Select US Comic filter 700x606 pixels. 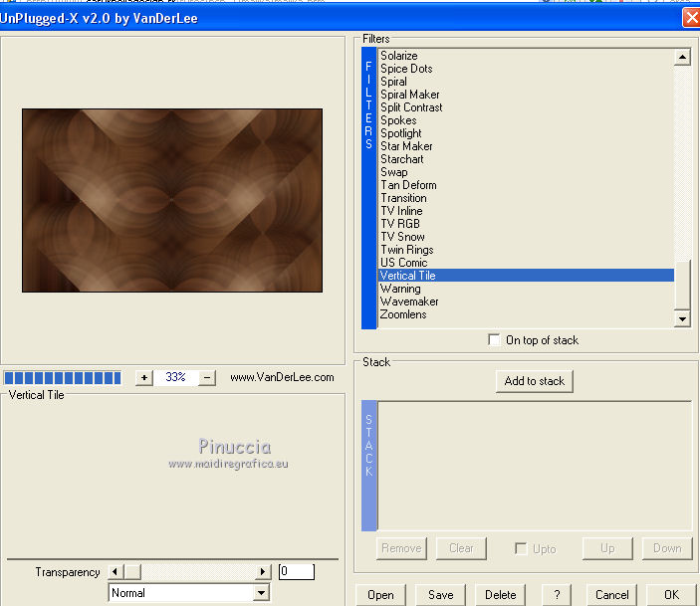(403, 263)
